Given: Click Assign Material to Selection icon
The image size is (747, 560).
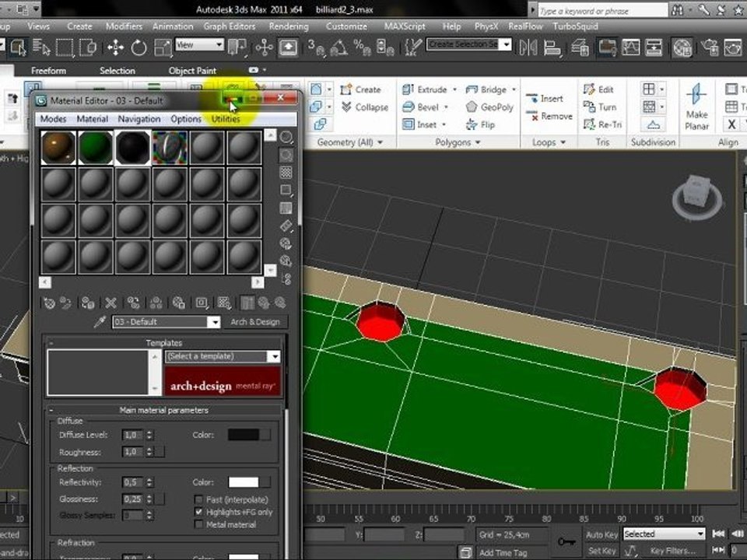Looking at the screenshot, I should click(x=88, y=303).
